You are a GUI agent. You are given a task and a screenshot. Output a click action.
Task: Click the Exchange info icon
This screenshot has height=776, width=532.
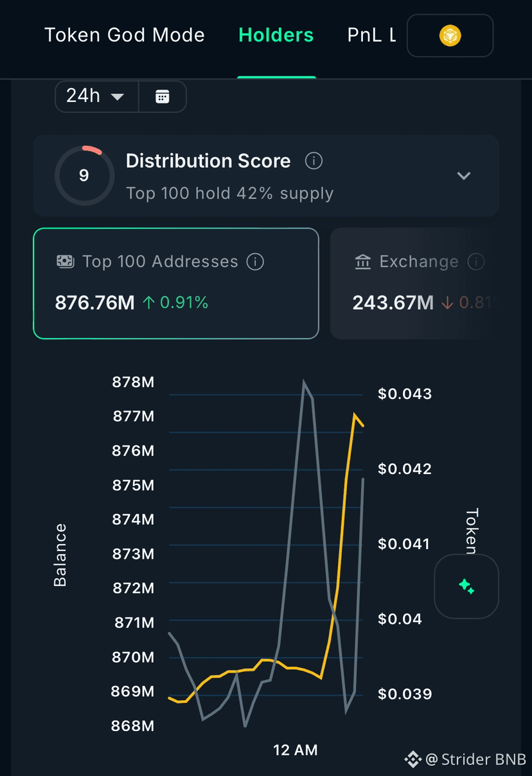(475, 261)
